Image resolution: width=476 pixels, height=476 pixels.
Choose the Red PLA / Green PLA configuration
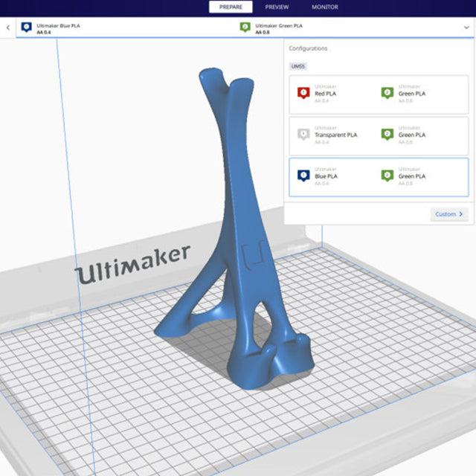[379, 94]
